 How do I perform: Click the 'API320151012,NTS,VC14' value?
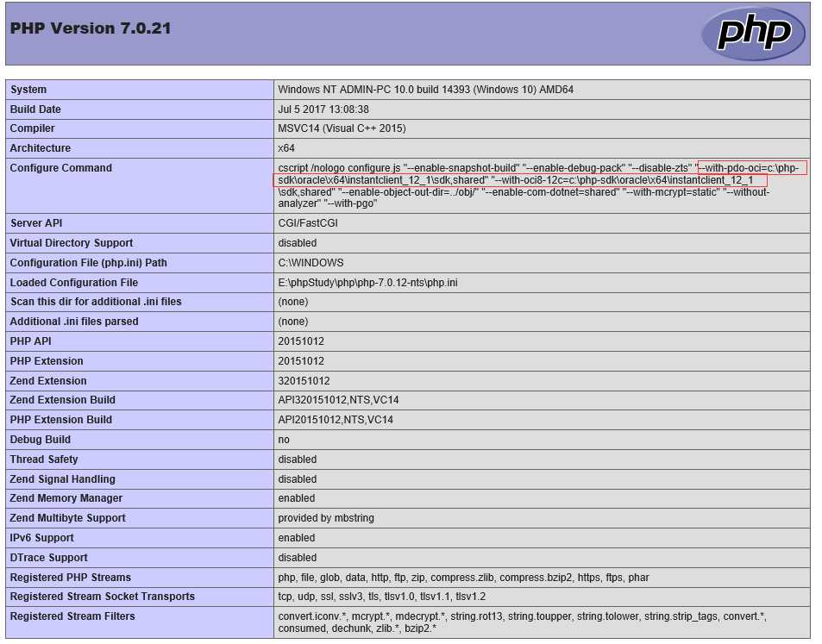(x=338, y=400)
